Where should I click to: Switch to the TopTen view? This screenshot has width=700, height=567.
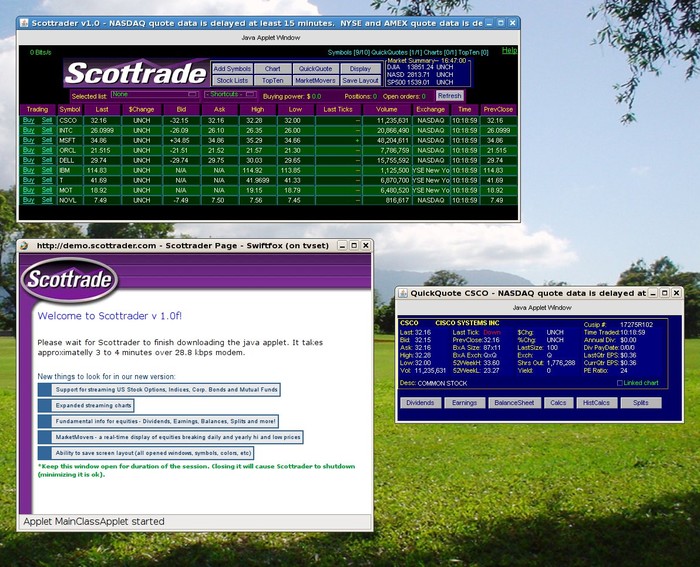[273, 80]
